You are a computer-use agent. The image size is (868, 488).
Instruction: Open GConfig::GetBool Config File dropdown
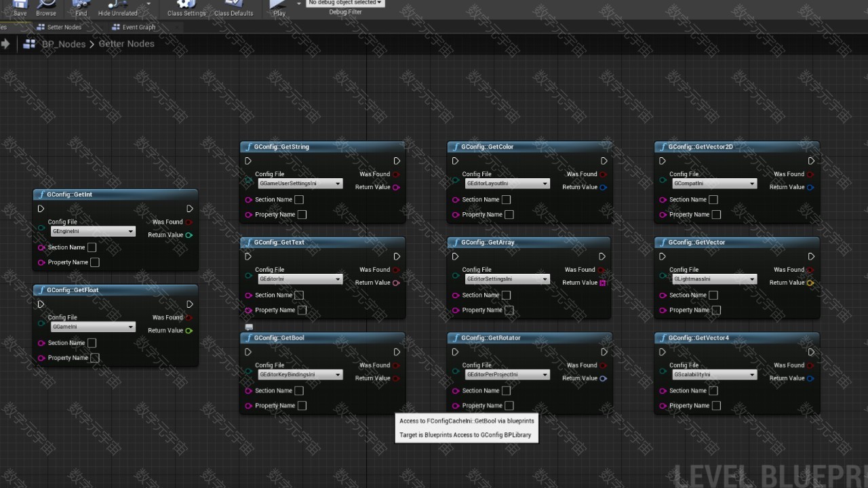tap(300, 375)
